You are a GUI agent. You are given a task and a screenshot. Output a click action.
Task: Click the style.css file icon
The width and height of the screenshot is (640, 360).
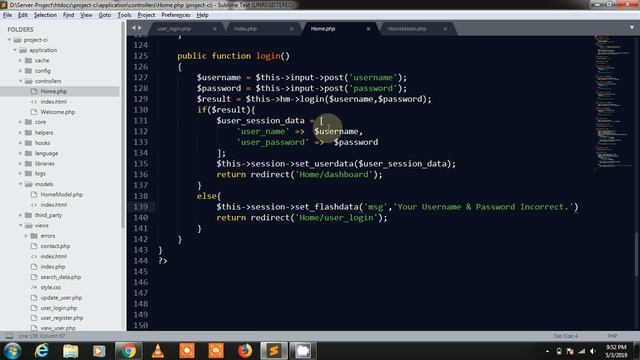coord(34,287)
